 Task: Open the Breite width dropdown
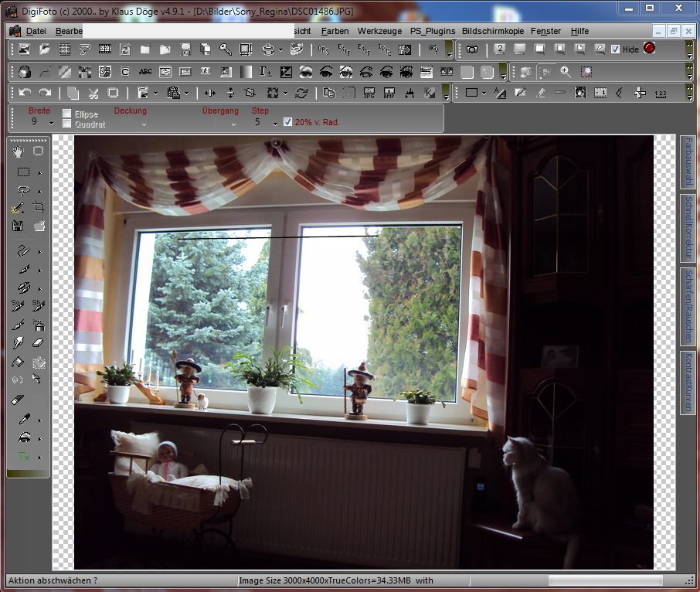51,124
